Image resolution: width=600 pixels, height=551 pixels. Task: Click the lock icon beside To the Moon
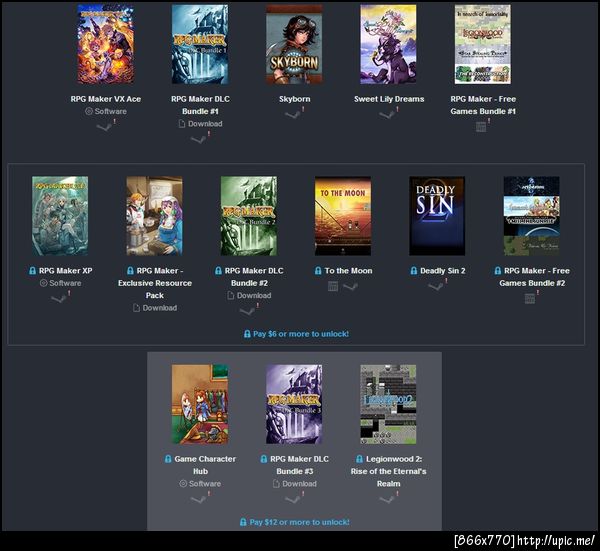(318, 271)
